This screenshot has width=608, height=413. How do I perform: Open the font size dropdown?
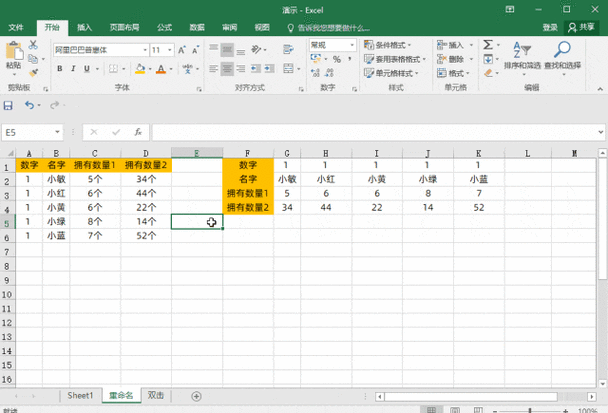(x=169, y=50)
